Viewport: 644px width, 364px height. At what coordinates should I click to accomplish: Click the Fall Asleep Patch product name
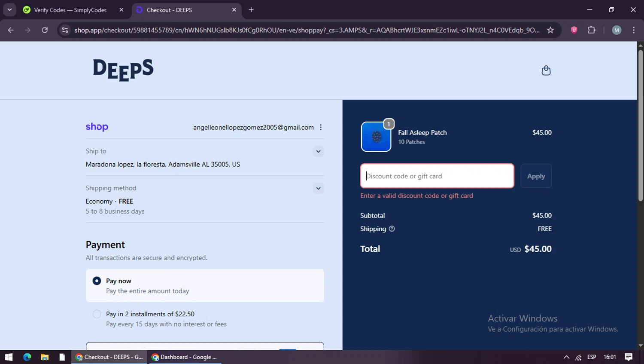(422, 132)
